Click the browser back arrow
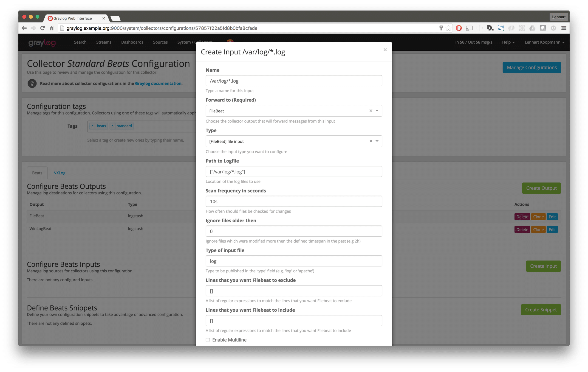This screenshot has height=372, width=588. coord(24,28)
